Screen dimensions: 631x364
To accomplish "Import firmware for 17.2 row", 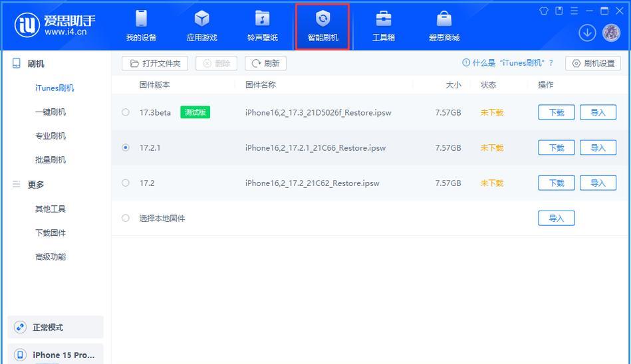I will pyautogui.click(x=598, y=183).
